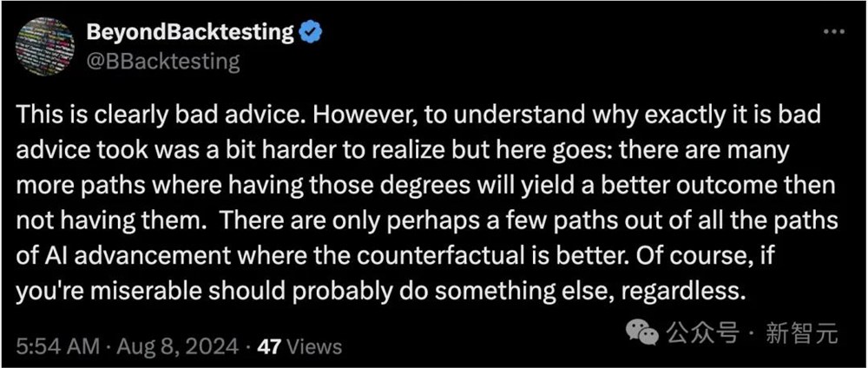This screenshot has width=868, height=368.
Task: Click the bold 47 view count number
Action: pos(269,347)
